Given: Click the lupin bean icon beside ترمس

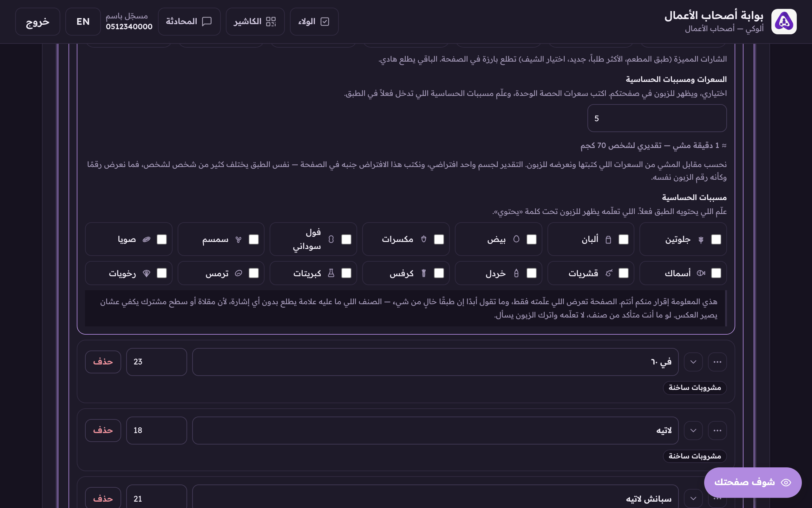Looking at the screenshot, I should click(x=239, y=273).
